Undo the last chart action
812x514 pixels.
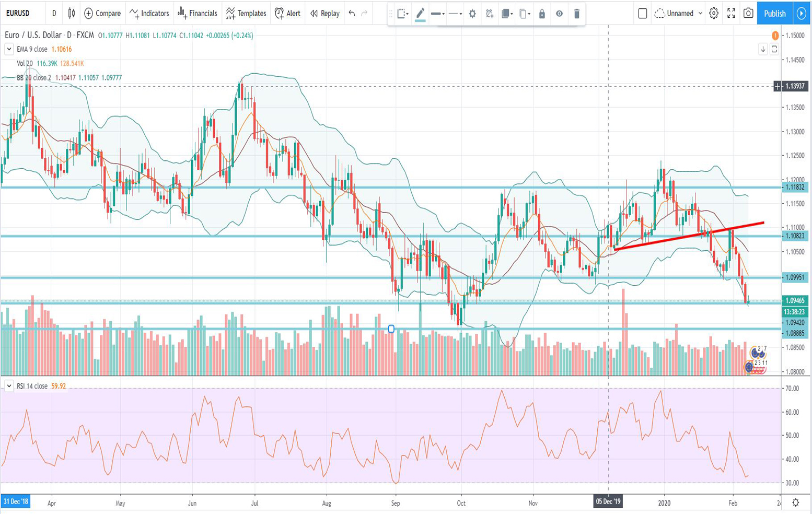(x=352, y=14)
